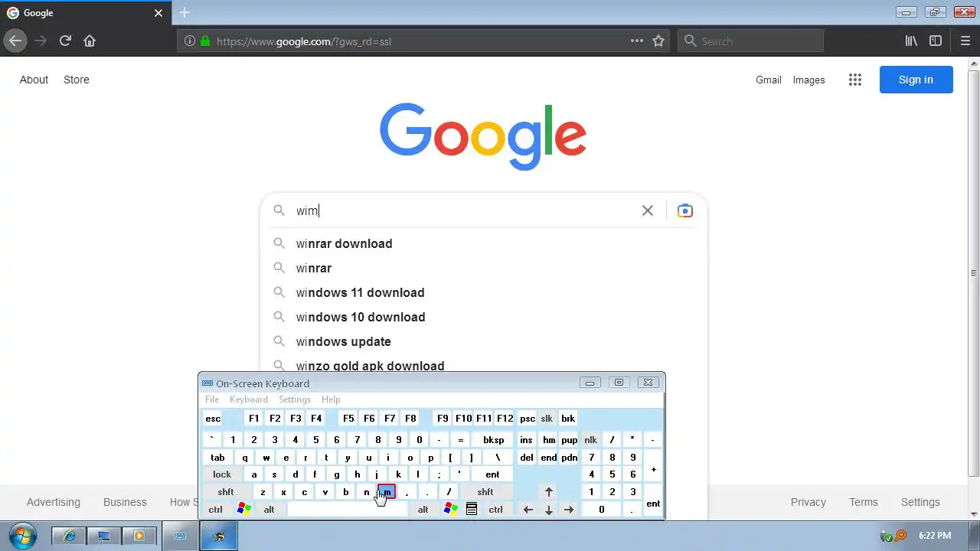
Task: Open page actions three-dot menu in address bar
Action: click(x=636, y=41)
